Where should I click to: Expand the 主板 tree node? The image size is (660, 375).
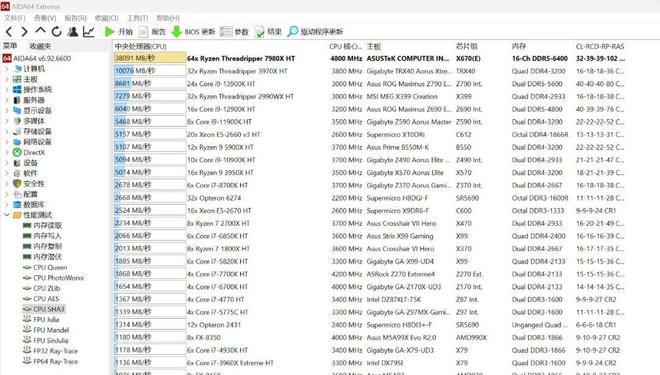(x=6, y=79)
